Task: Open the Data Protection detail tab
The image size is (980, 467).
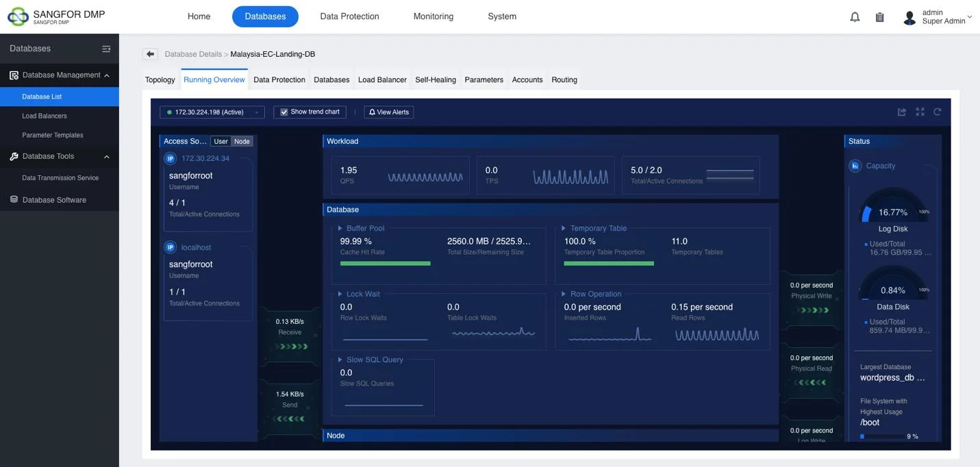Action: (x=279, y=80)
